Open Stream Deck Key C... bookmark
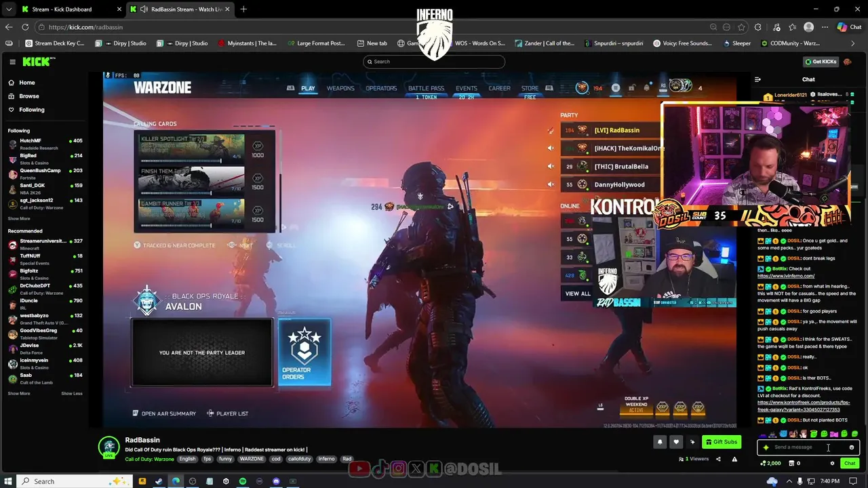Screen dimensions: 868x488 (55, 43)
